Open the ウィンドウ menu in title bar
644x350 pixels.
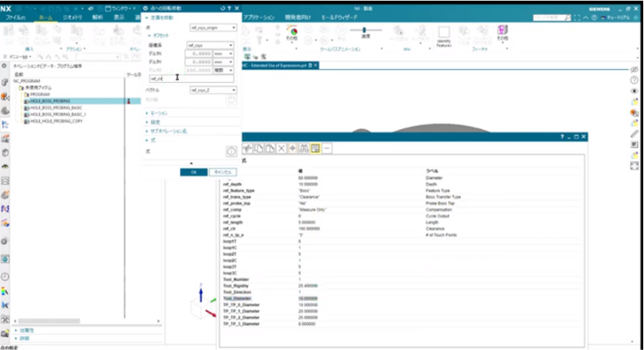120,8
